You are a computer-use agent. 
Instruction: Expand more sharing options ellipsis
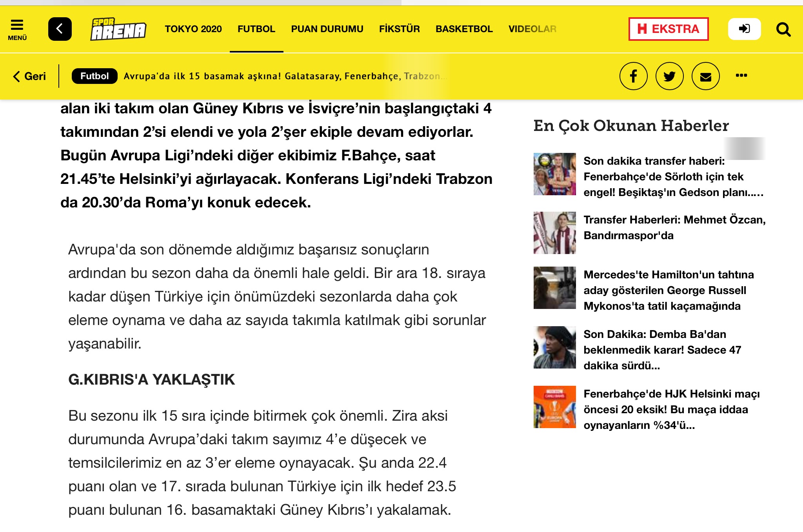(741, 75)
